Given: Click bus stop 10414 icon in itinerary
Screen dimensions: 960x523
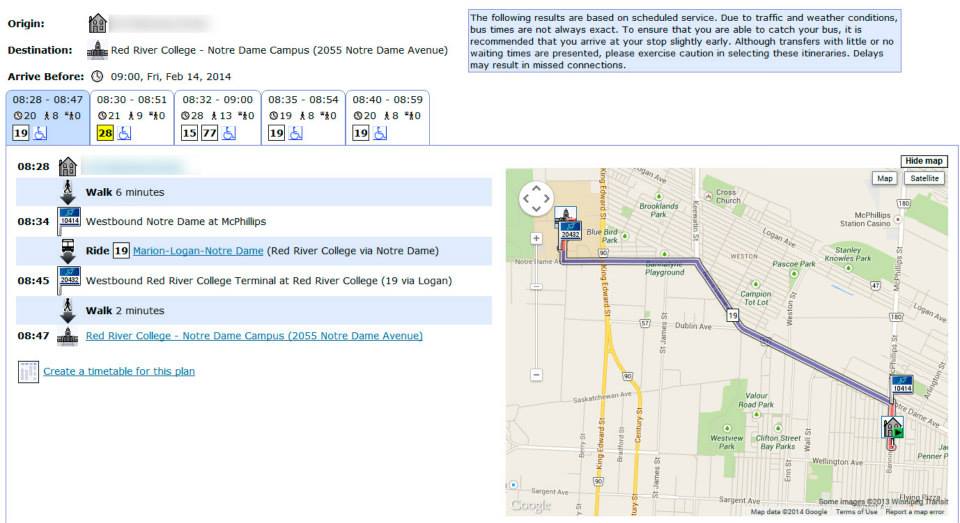Looking at the screenshot, I should click(x=69, y=220).
